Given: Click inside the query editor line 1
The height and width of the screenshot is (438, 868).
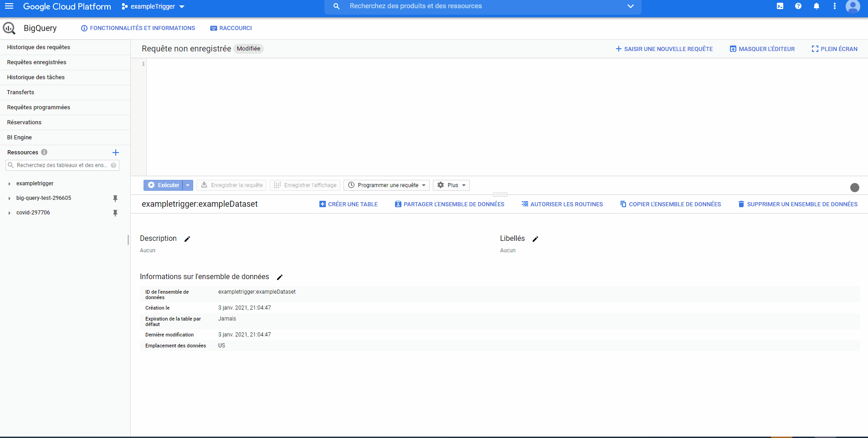Looking at the screenshot, I should click(x=507, y=64).
